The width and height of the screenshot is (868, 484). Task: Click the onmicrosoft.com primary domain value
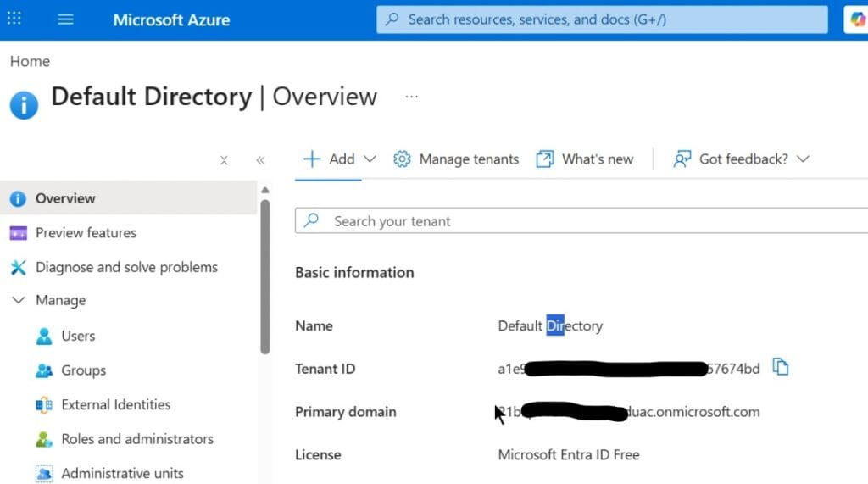[x=629, y=412]
